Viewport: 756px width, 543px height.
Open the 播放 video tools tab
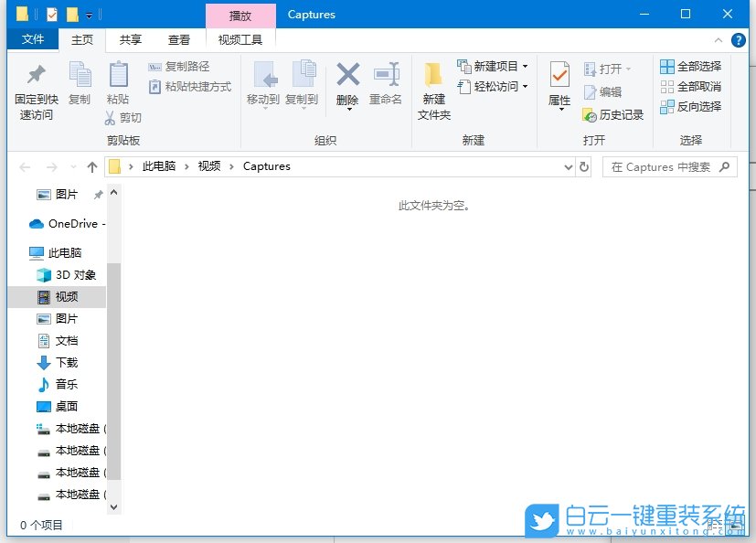tap(240, 16)
